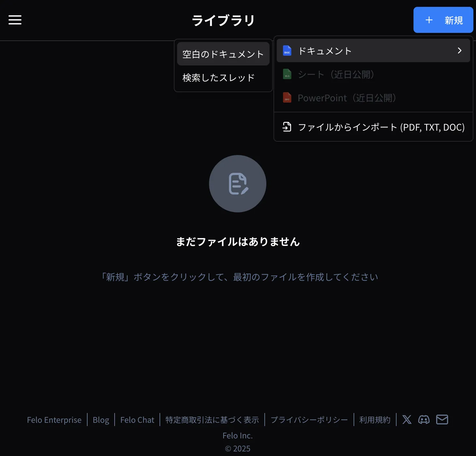The height and width of the screenshot is (456, 476).
Task: Open the Felo Enterprise footer link
Action: click(54, 420)
